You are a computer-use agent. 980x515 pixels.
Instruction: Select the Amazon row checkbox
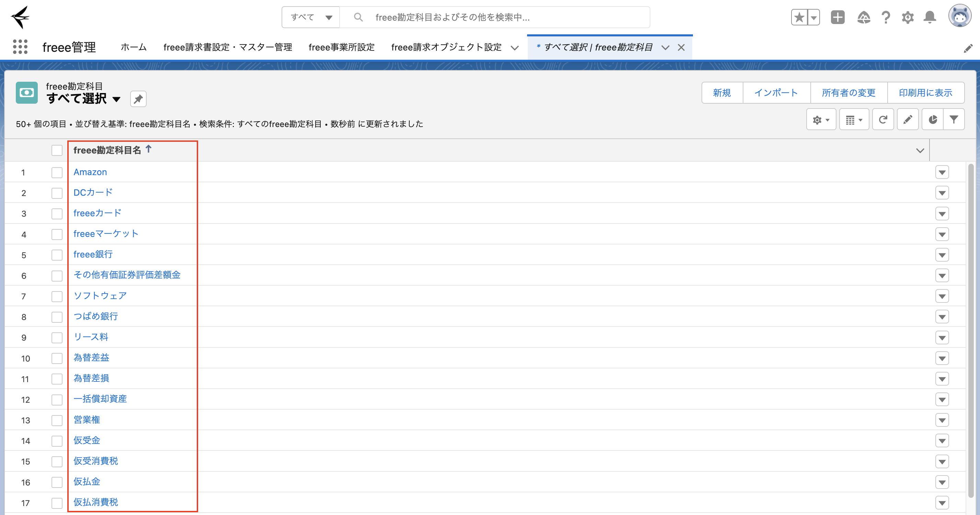[57, 172]
